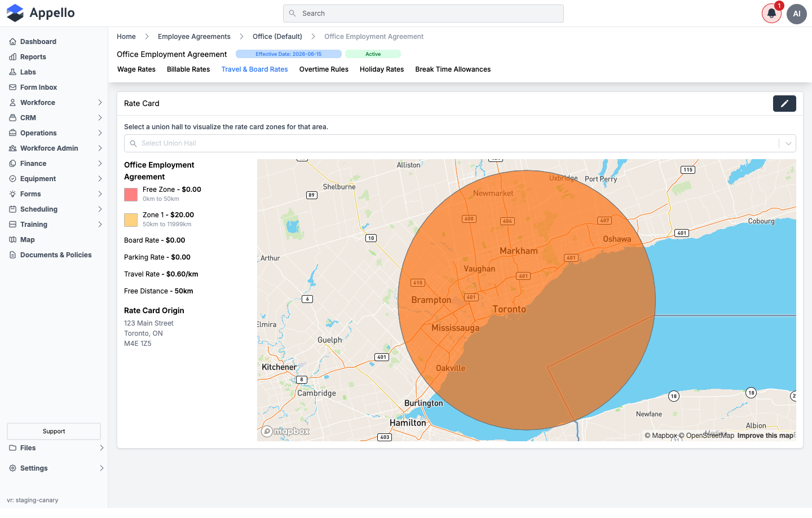Switch to the Wage Rates tab
The image size is (812, 518).
tap(136, 69)
